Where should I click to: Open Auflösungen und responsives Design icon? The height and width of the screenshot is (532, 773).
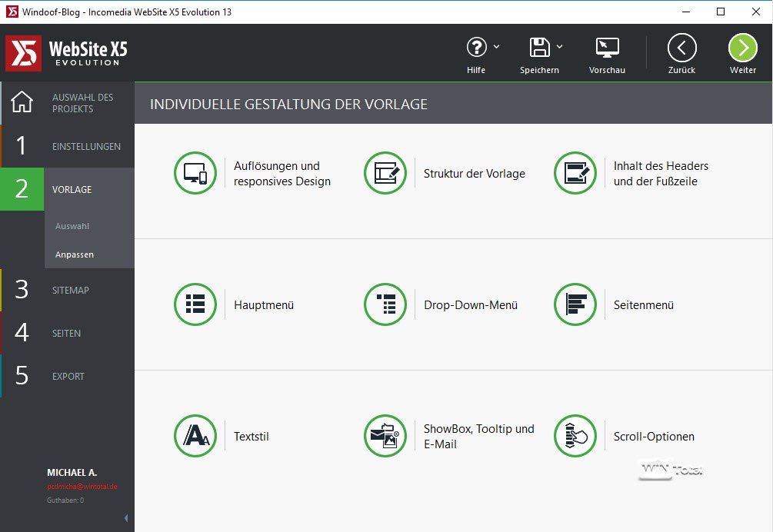pos(195,173)
